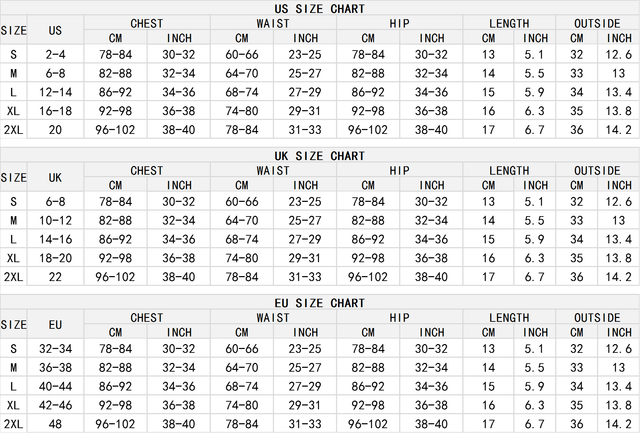Click the UK size 10-12 cell
Viewport: 640px width, 433px height.
click(55, 220)
